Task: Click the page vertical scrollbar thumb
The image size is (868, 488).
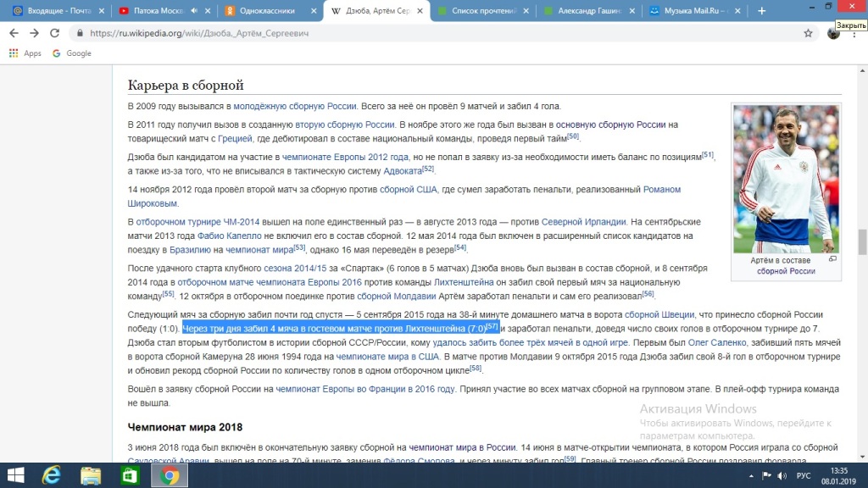Action: [862, 241]
